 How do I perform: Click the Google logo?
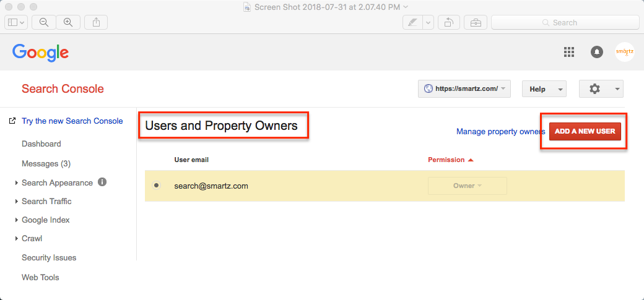click(40, 53)
